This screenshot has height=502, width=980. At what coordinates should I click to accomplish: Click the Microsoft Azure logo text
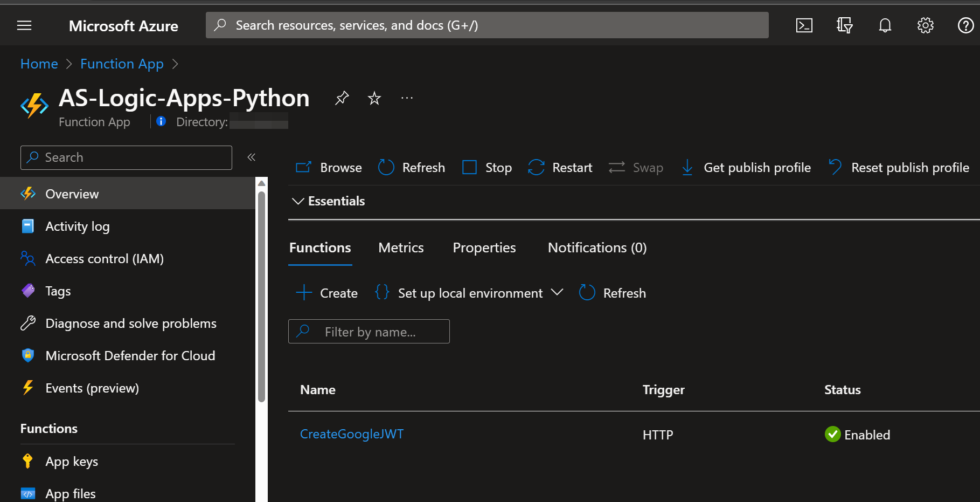pos(123,26)
